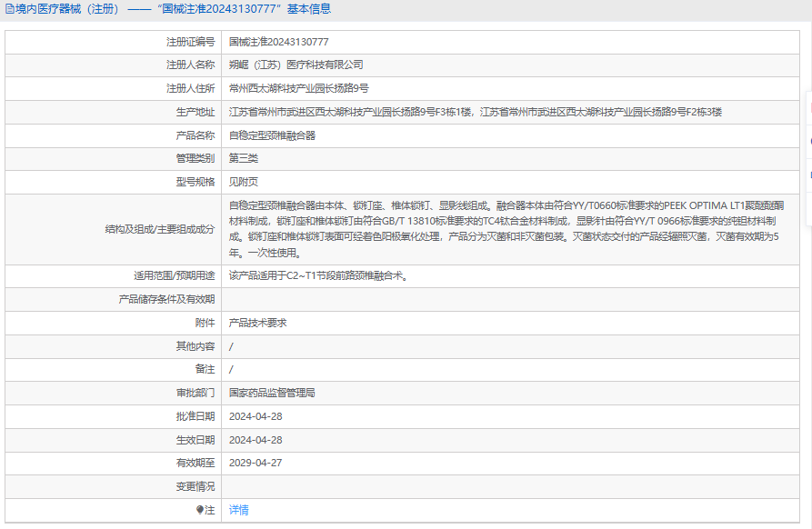Click the document icon before the page title
This screenshot has height=529, width=812.
(9, 9)
